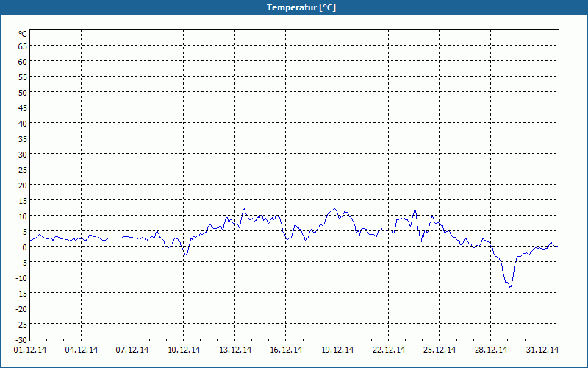
Task: Click the 40 value on temperature axis
Action: point(23,124)
